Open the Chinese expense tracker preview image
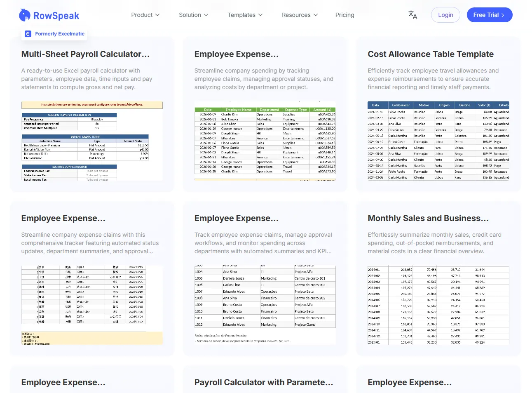532x393 pixels. 92,305
